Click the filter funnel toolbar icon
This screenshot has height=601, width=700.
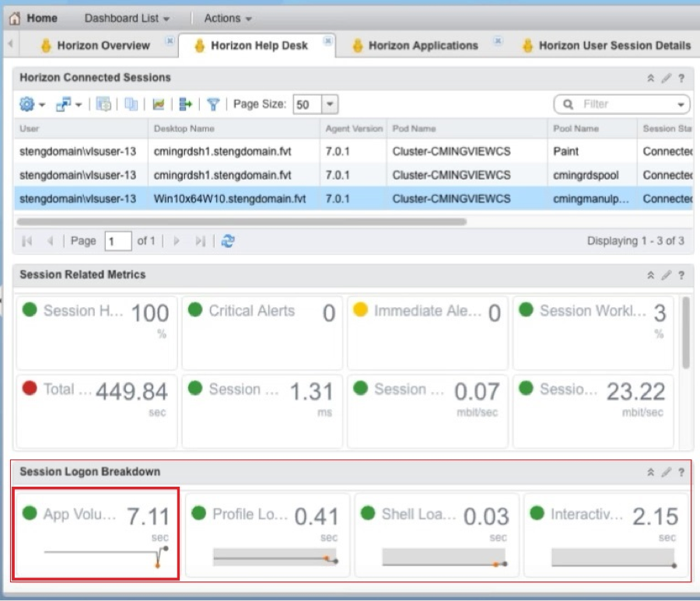pos(213,104)
